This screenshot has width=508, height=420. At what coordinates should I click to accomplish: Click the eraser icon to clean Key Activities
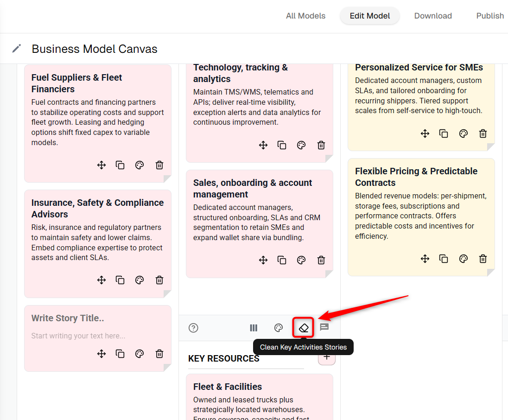(303, 328)
